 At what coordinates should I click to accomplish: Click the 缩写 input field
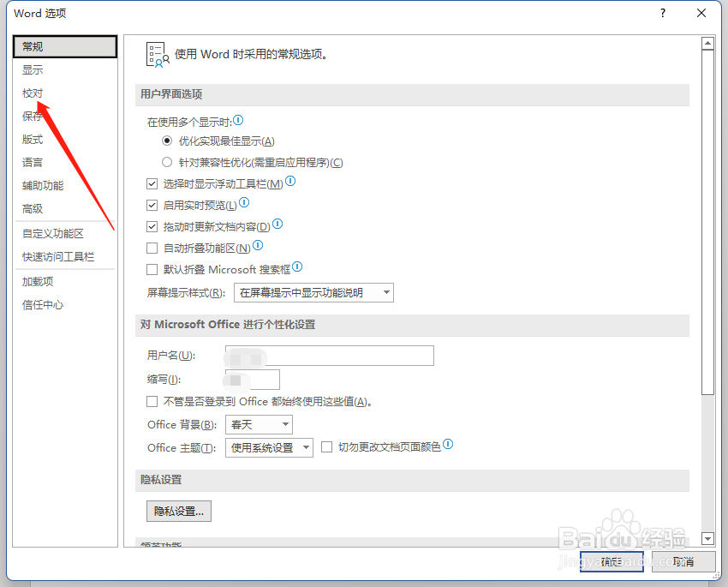tap(253, 380)
